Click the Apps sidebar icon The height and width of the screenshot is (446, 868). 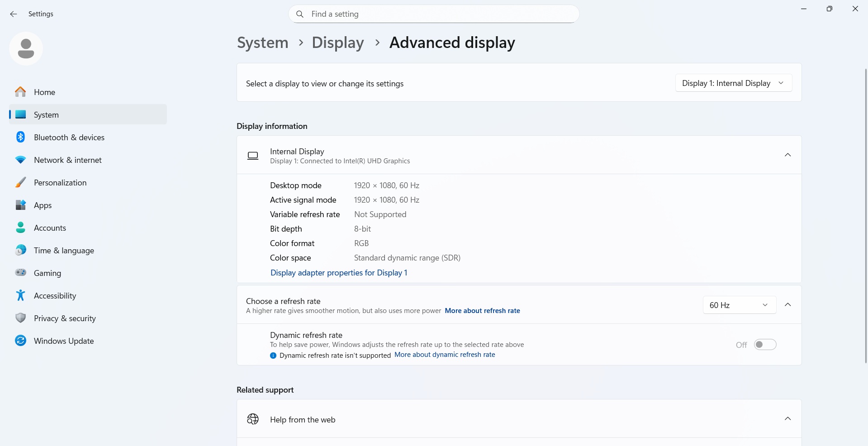click(x=21, y=205)
